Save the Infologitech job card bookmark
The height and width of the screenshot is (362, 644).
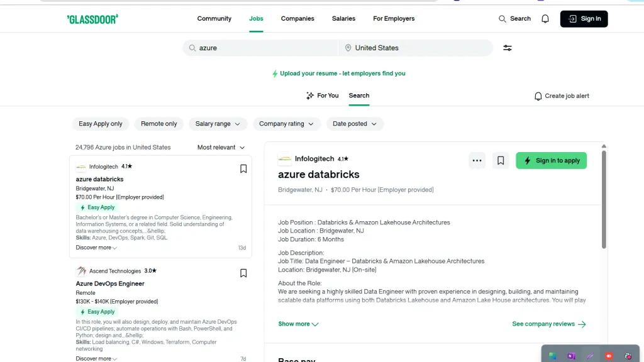pyautogui.click(x=243, y=168)
